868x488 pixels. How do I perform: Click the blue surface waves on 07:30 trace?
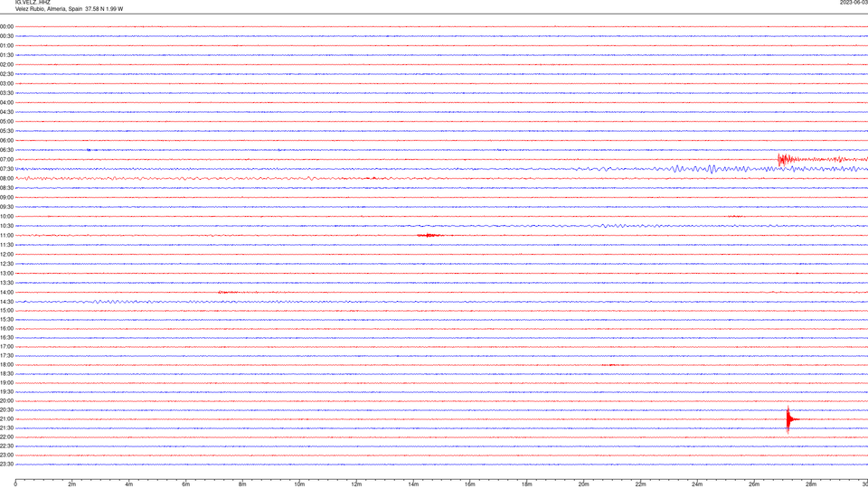712,169
